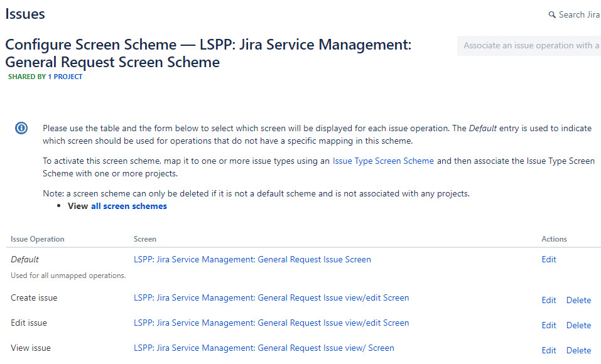Click 'Used for all unmapped operations.' text
601x364 pixels.
click(x=68, y=276)
